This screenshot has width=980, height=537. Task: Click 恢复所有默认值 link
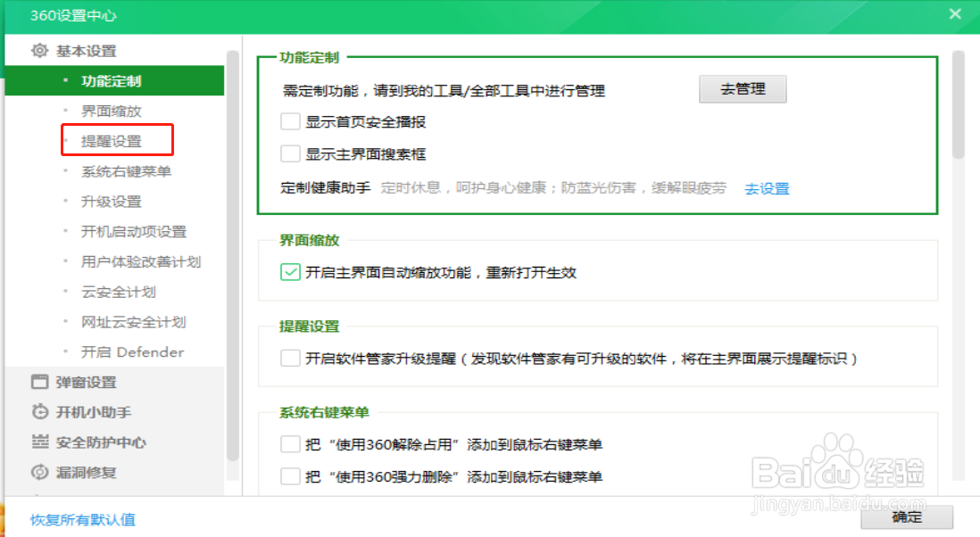click(82, 519)
